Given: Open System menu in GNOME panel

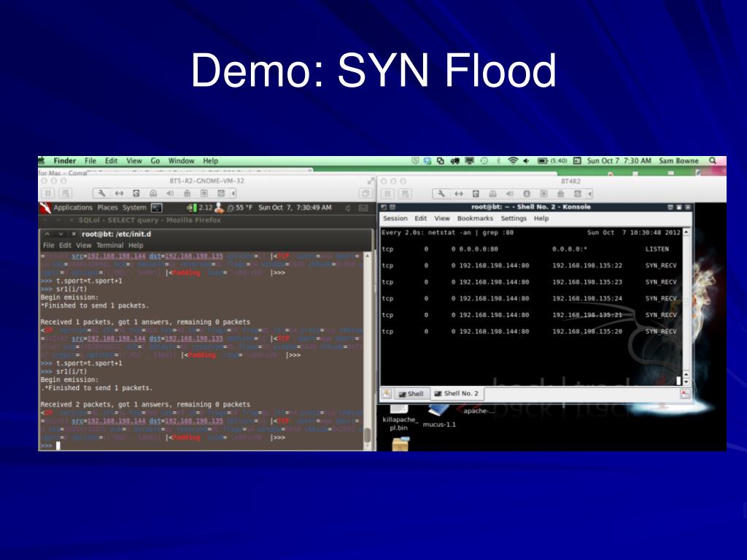Looking at the screenshot, I should 134,208.
